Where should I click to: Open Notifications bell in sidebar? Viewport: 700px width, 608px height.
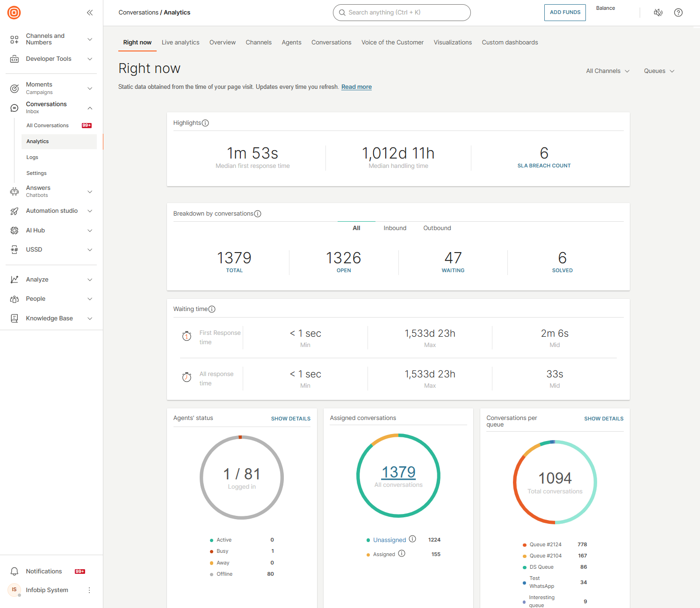[x=14, y=572]
